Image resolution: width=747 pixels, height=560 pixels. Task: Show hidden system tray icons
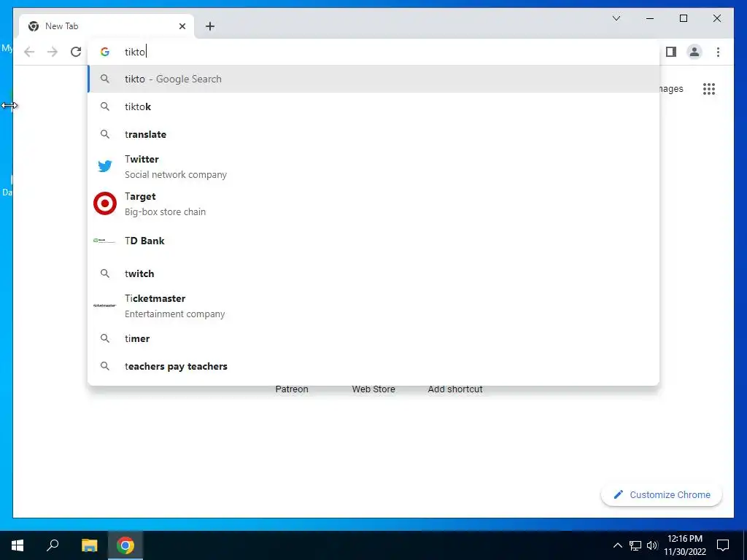(617, 545)
